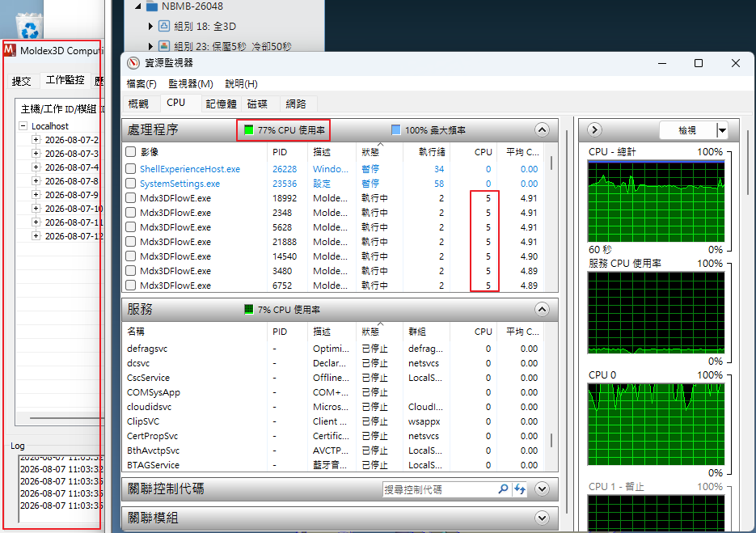The width and height of the screenshot is (756, 533).
Task: Expand the 2026-08-07-12 job node
Action: coord(36,236)
